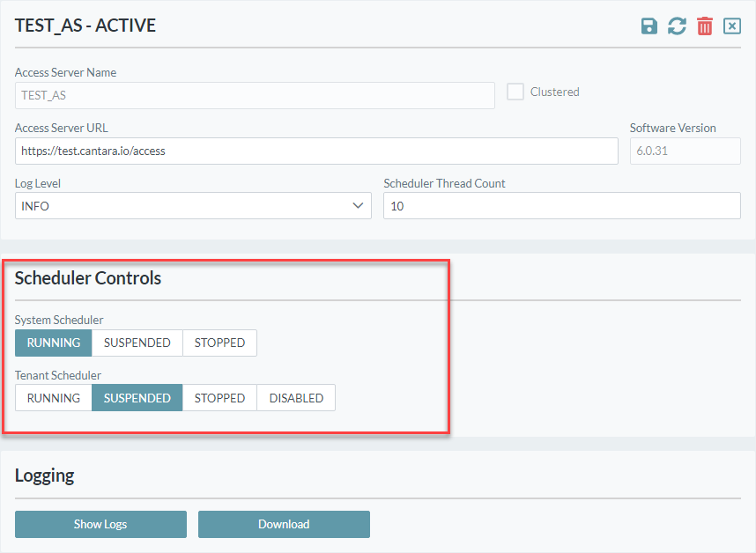
Task: Set Tenant Scheduler to DISABLED
Action: pyautogui.click(x=296, y=398)
